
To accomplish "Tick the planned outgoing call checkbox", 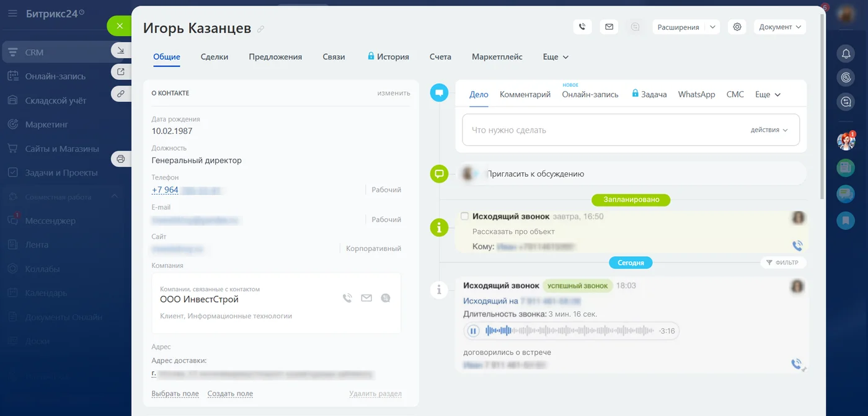I will [464, 216].
